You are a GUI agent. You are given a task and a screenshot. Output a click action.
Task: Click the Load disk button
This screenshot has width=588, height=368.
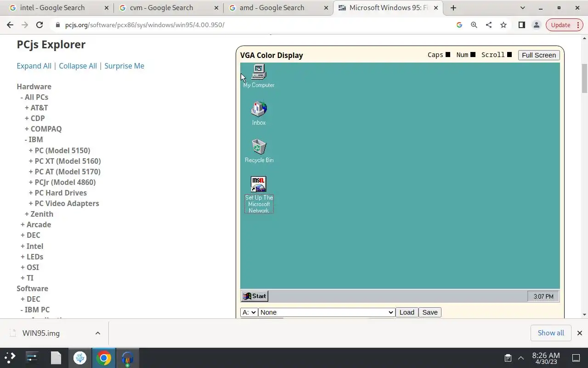pos(407,312)
